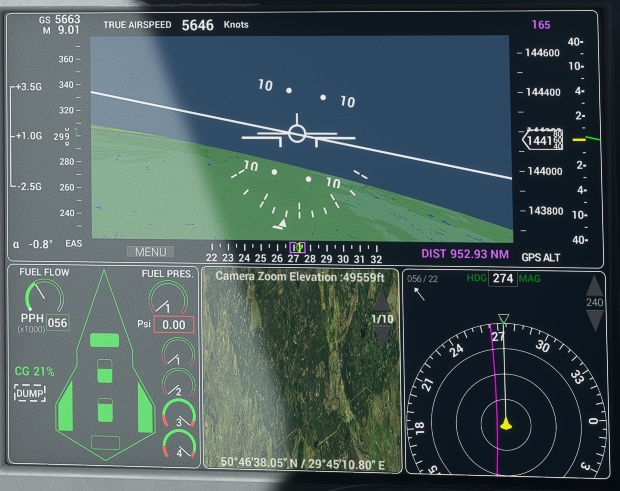Click the HDG 274 heading readout box
Viewport: 620px width, 491px height.
503,278
